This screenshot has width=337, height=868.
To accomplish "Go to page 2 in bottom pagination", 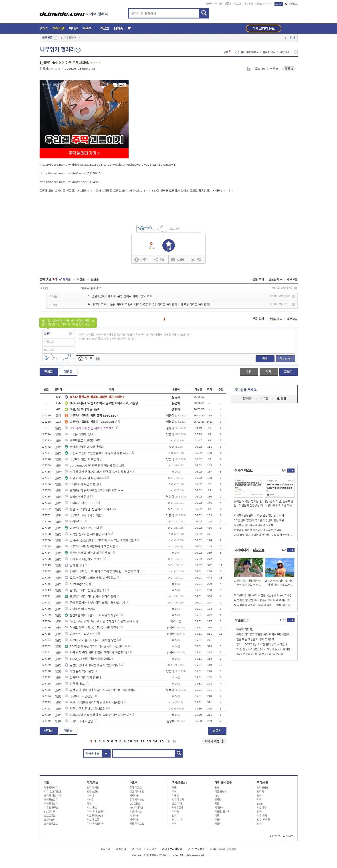I will click(95, 741).
